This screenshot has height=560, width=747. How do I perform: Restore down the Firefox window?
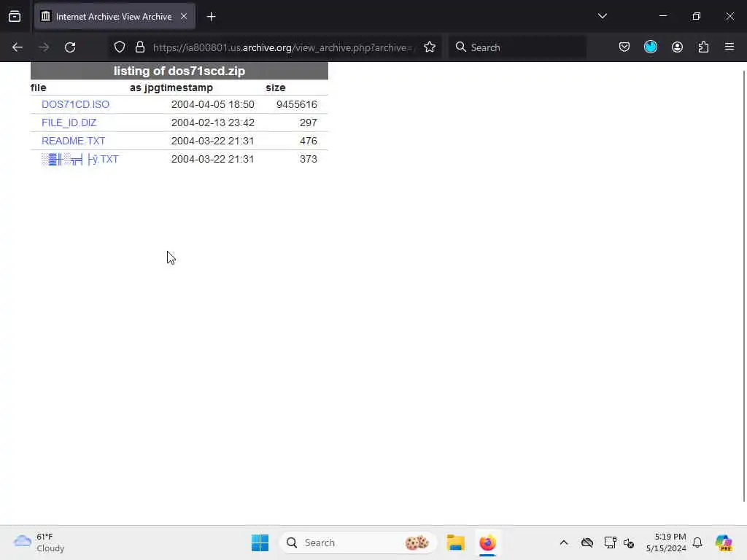[x=696, y=16]
